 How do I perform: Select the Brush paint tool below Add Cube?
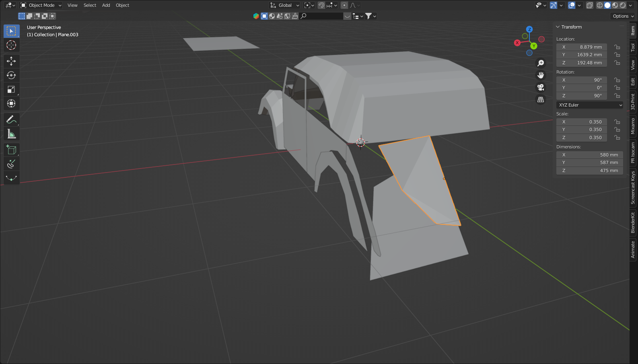11,164
